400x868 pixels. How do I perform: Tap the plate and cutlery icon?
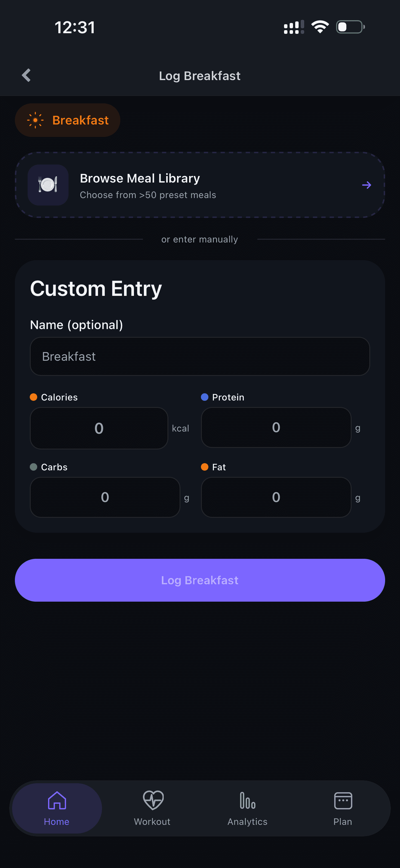tap(48, 185)
